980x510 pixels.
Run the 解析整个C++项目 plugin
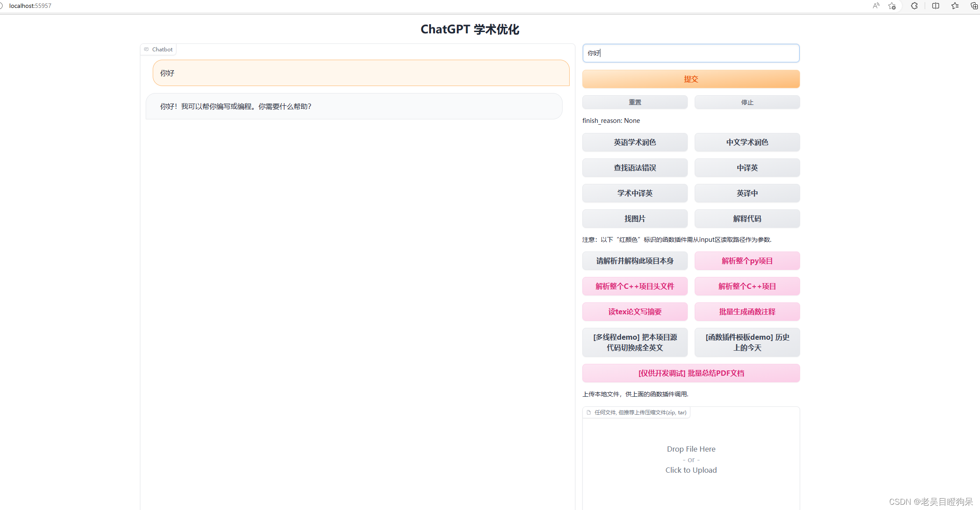click(747, 286)
